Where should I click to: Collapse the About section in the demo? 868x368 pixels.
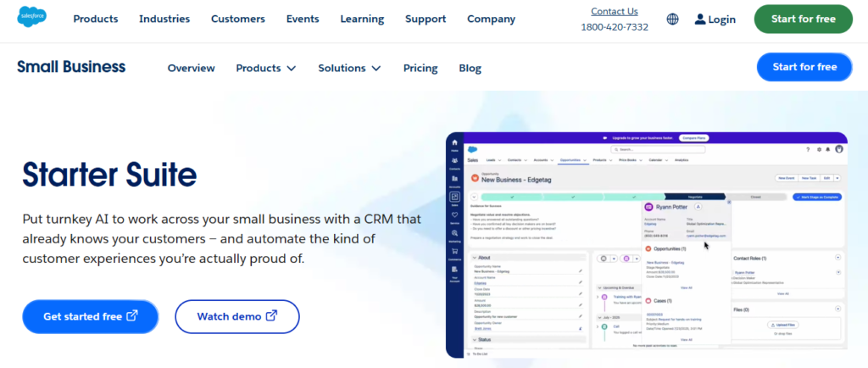coord(475,258)
